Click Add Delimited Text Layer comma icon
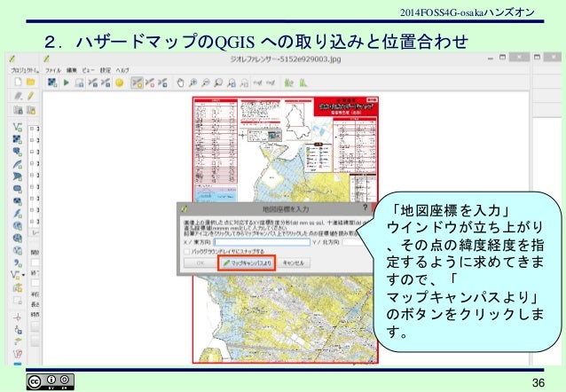This screenshot has width=566, height=392. tap(18, 263)
